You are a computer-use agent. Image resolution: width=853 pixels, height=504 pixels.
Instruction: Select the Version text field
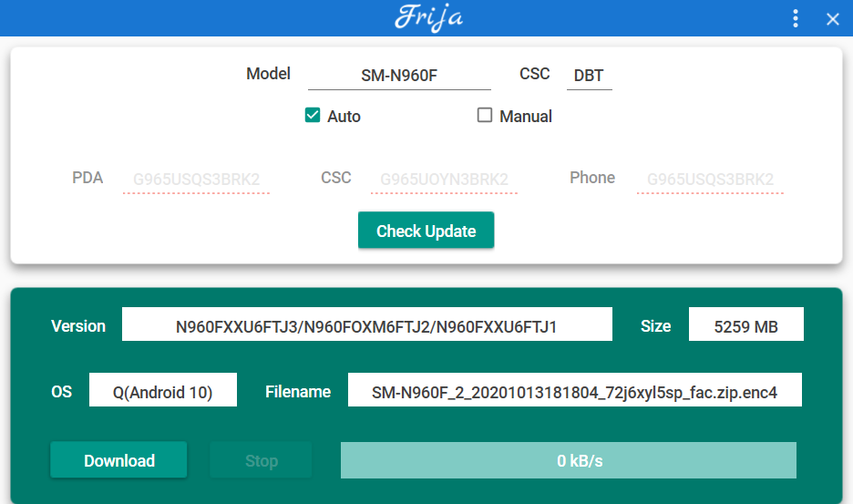coord(366,324)
